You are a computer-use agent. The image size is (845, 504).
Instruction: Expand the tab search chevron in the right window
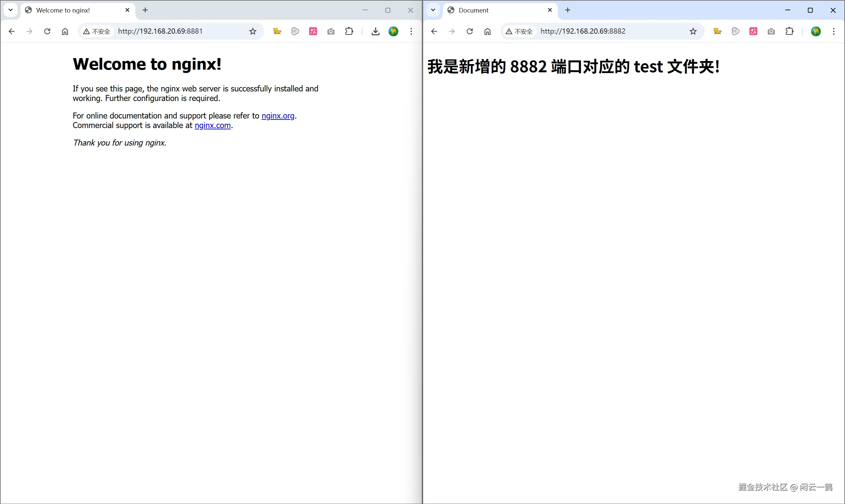(433, 10)
